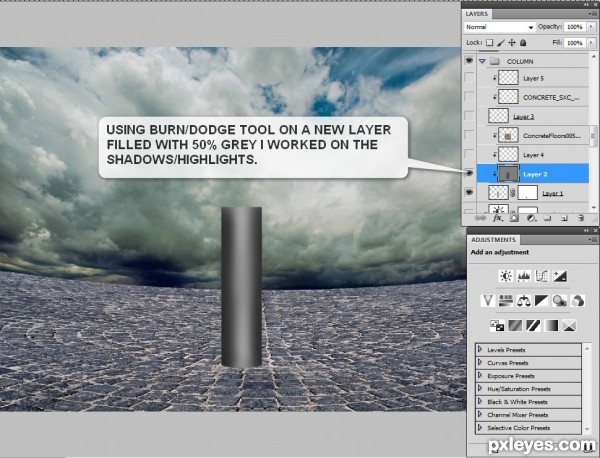Expand Selective Color Presets
600x458 pixels.
[x=480, y=427]
